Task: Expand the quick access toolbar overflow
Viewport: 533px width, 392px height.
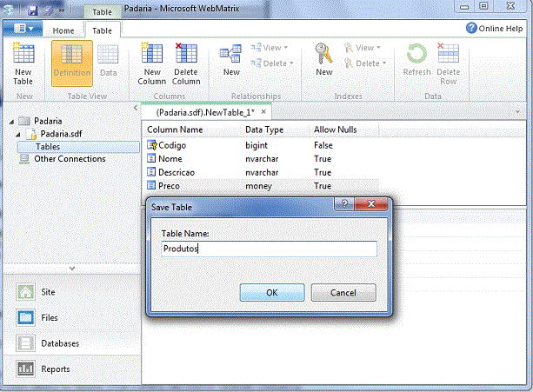Action: pos(62,10)
